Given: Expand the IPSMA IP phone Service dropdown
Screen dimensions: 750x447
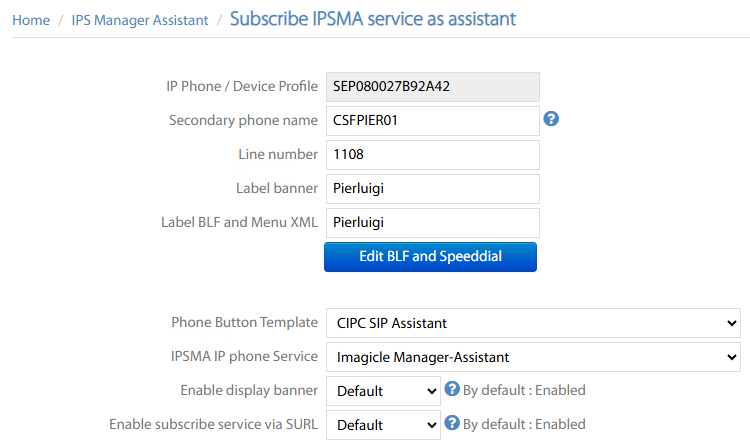Looking at the screenshot, I should (532, 357).
